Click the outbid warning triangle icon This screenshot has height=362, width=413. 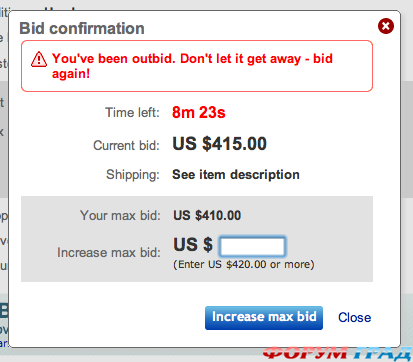click(x=39, y=60)
